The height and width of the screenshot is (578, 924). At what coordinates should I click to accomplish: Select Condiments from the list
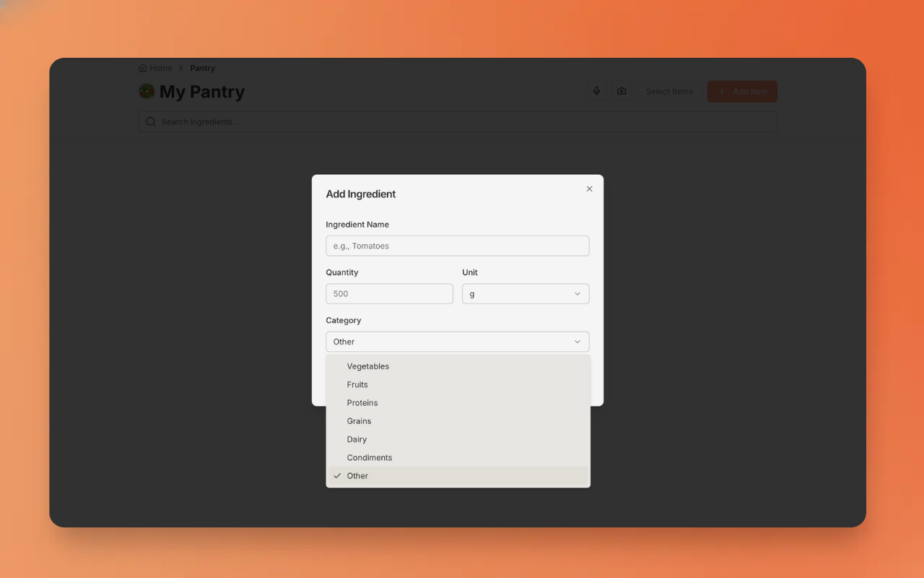click(370, 457)
